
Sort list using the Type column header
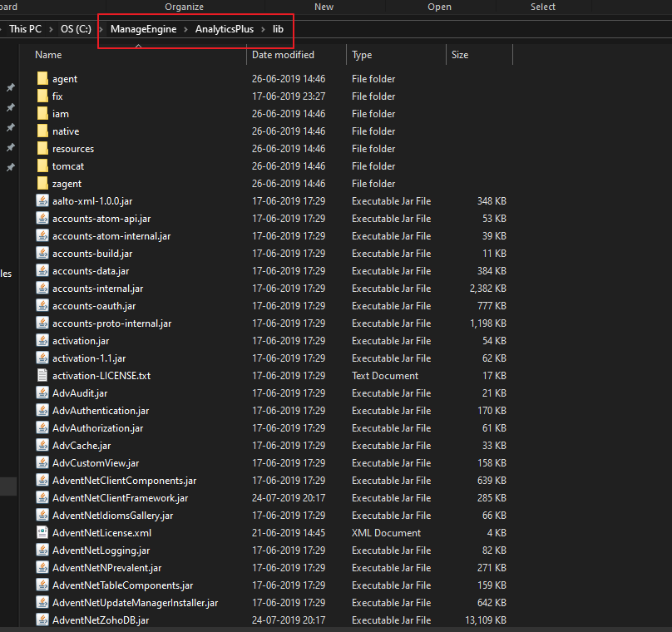[x=362, y=55]
